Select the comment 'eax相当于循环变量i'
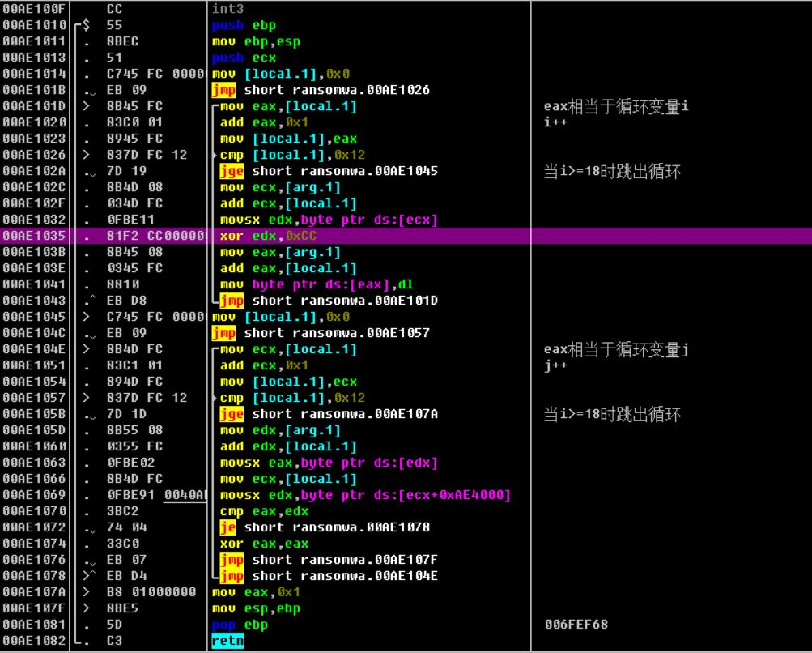 [616, 106]
